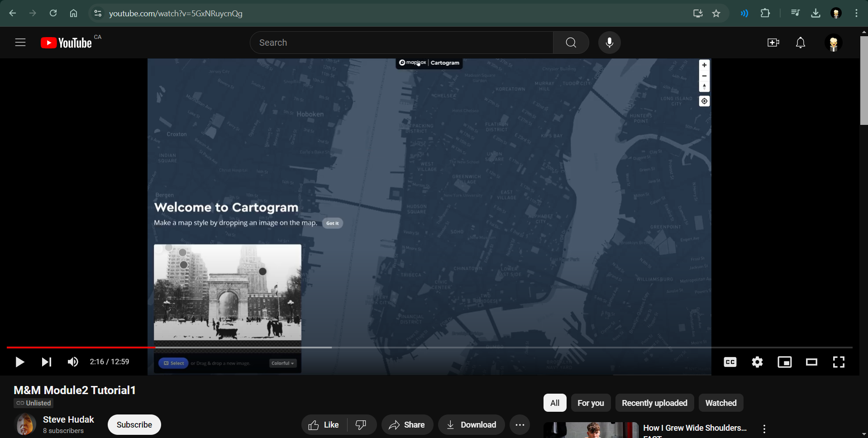Toggle closed captions on the video
868x438 pixels.
pos(730,362)
